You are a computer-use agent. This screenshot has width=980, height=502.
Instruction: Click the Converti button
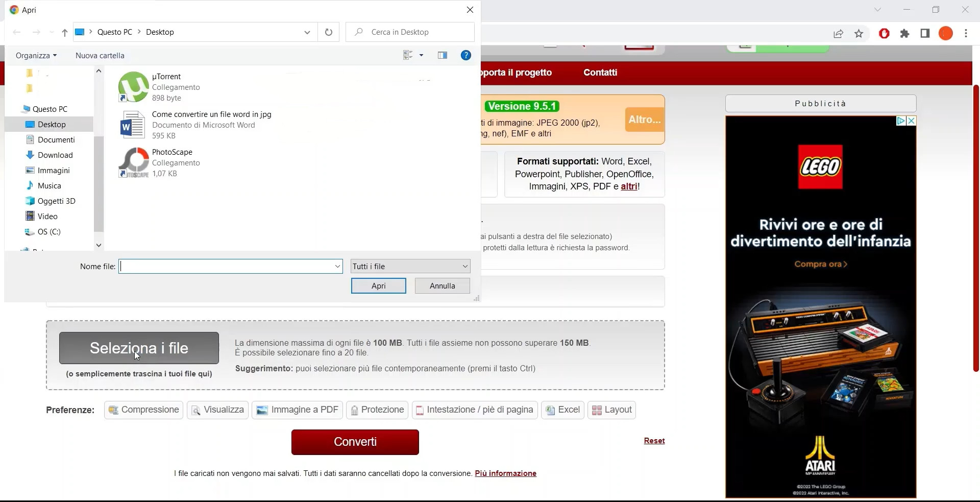pos(355,442)
